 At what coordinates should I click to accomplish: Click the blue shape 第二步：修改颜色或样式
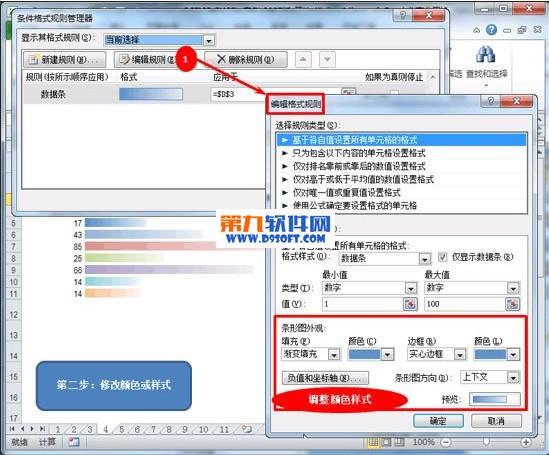coord(114,386)
